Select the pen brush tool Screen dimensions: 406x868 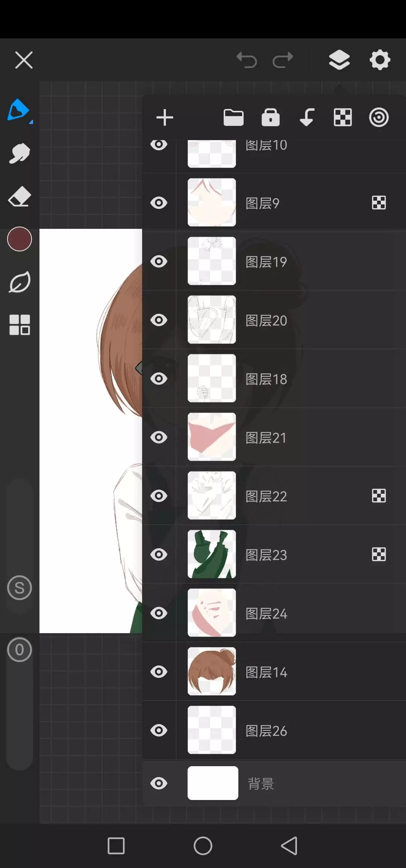[x=19, y=110]
